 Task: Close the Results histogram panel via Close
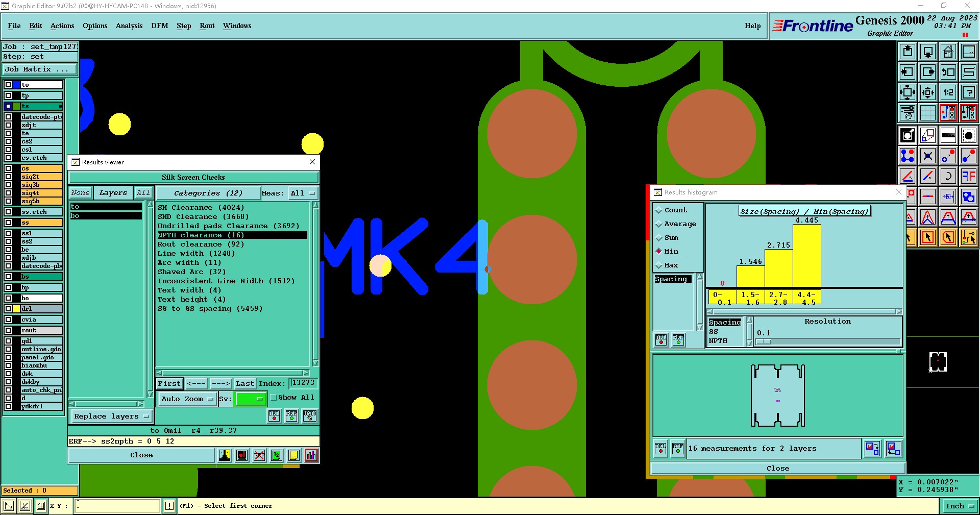pos(777,469)
